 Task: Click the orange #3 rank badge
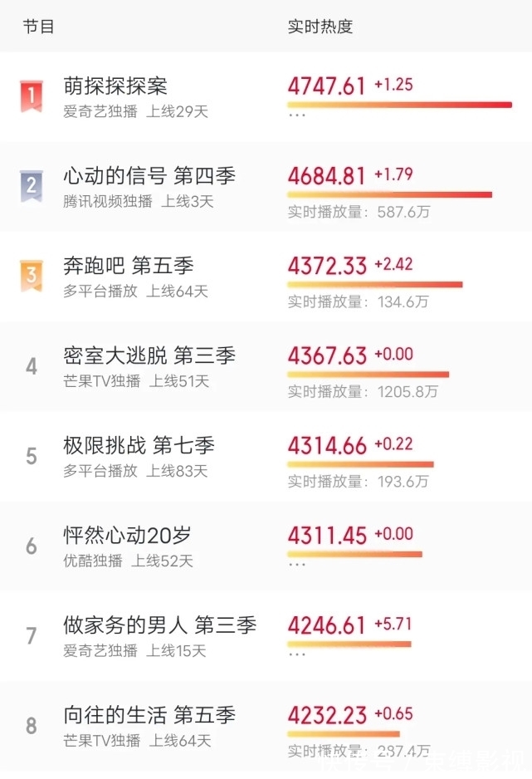[x=31, y=274]
